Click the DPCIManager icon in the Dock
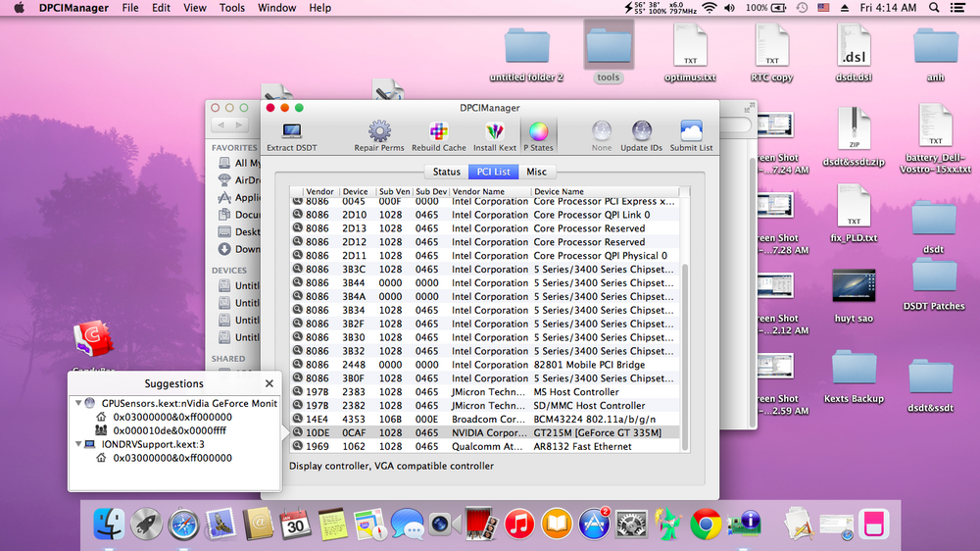This screenshot has width=980, height=551. (x=743, y=523)
